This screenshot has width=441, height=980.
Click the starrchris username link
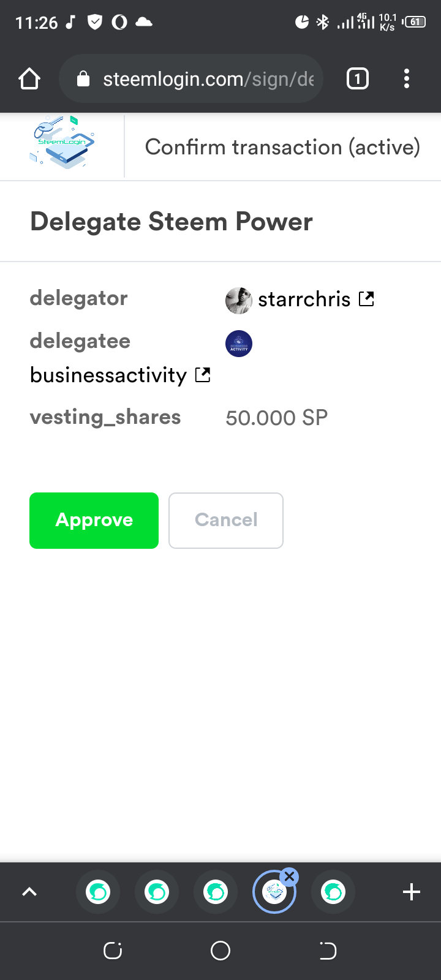click(x=304, y=300)
